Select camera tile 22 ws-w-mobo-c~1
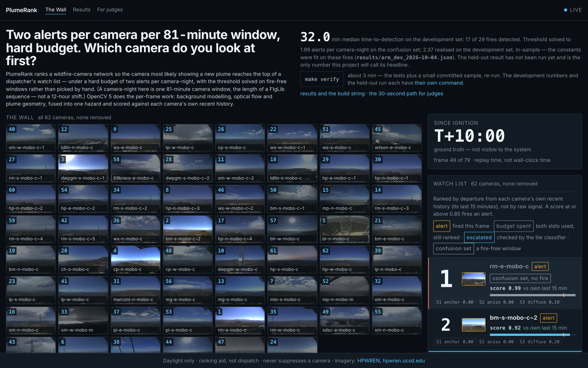 coord(292,138)
